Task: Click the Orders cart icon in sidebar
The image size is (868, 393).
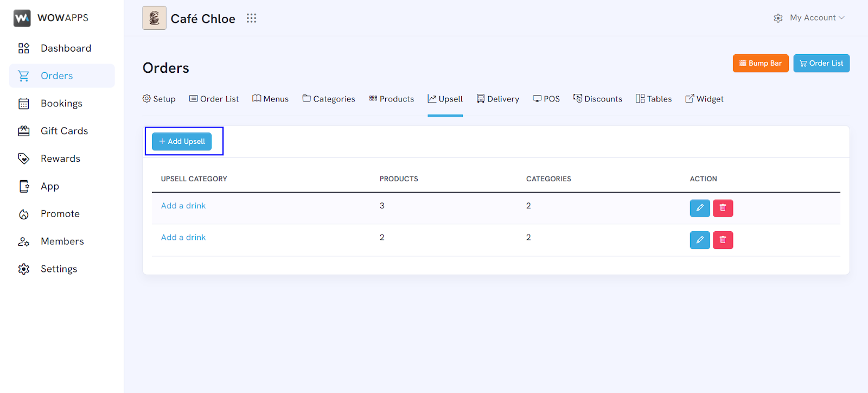Action: [x=24, y=76]
